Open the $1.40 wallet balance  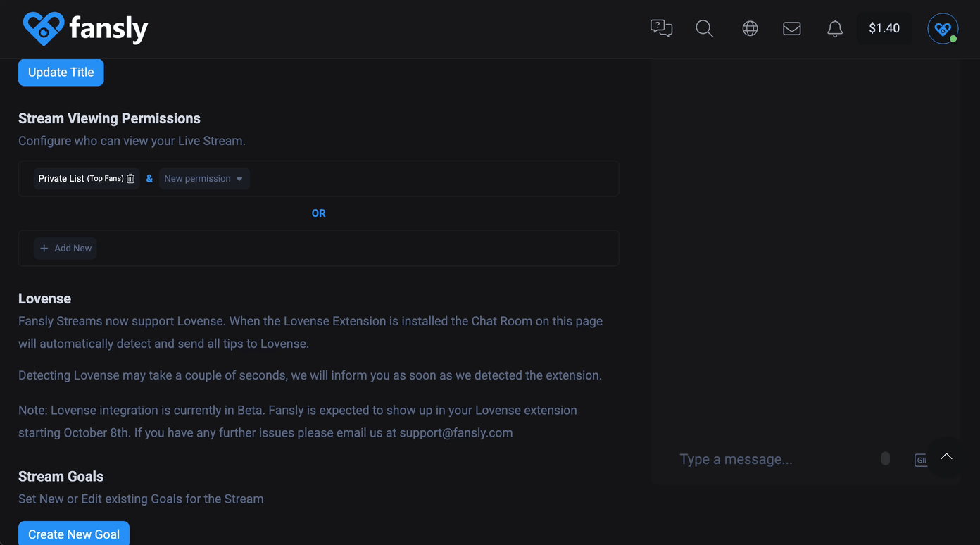(884, 28)
